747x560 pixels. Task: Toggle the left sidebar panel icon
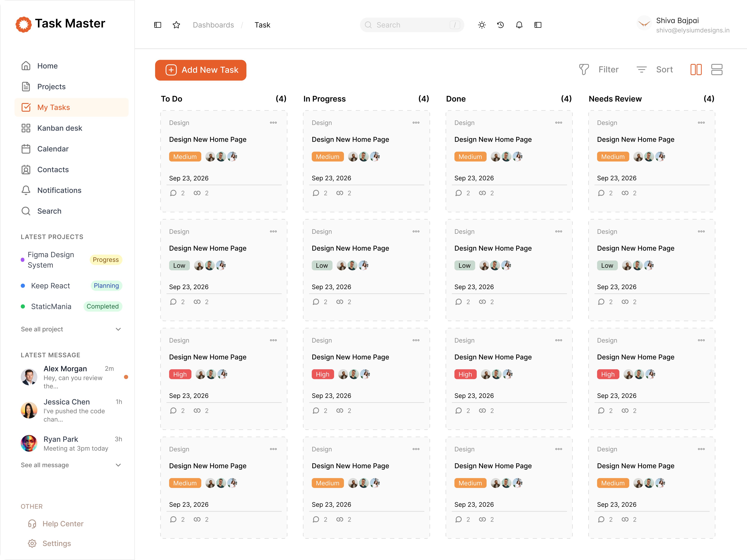(x=158, y=25)
